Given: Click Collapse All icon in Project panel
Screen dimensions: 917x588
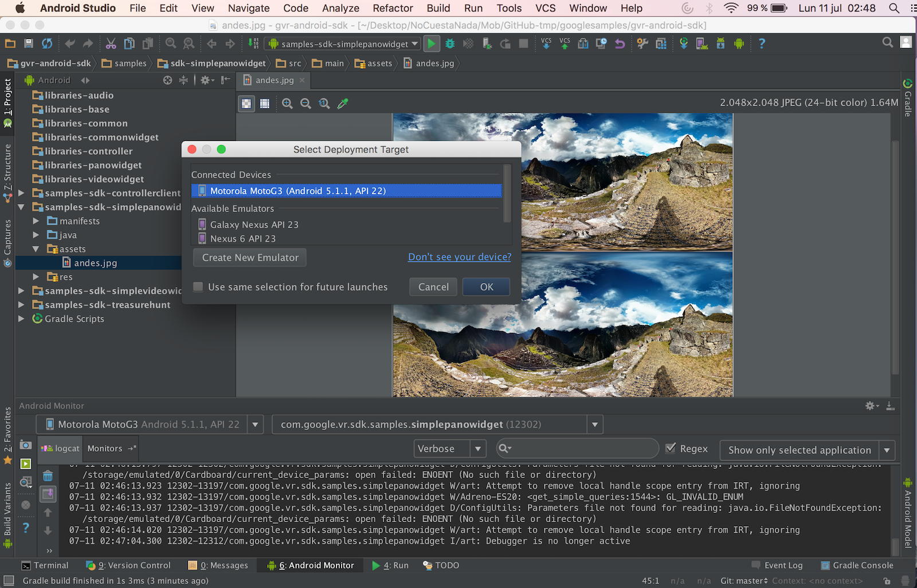Looking at the screenshot, I should point(183,80).
